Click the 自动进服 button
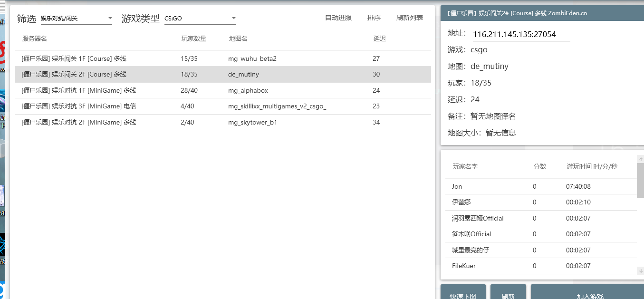The image size is (644, 299). (338, 18)
